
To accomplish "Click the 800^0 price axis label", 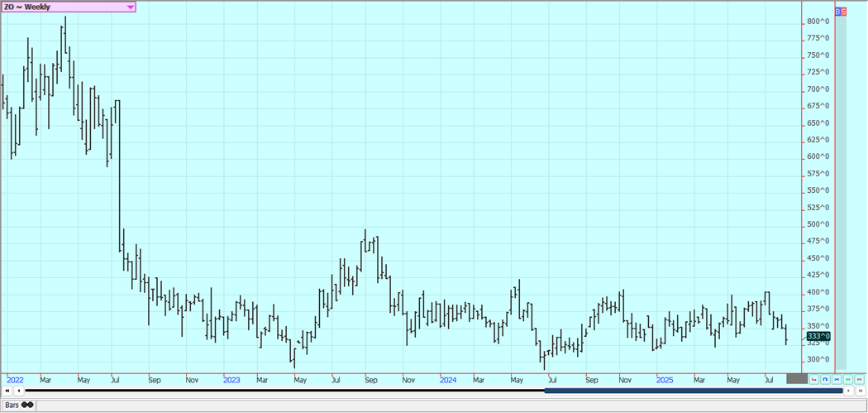I will pos(818,21).
